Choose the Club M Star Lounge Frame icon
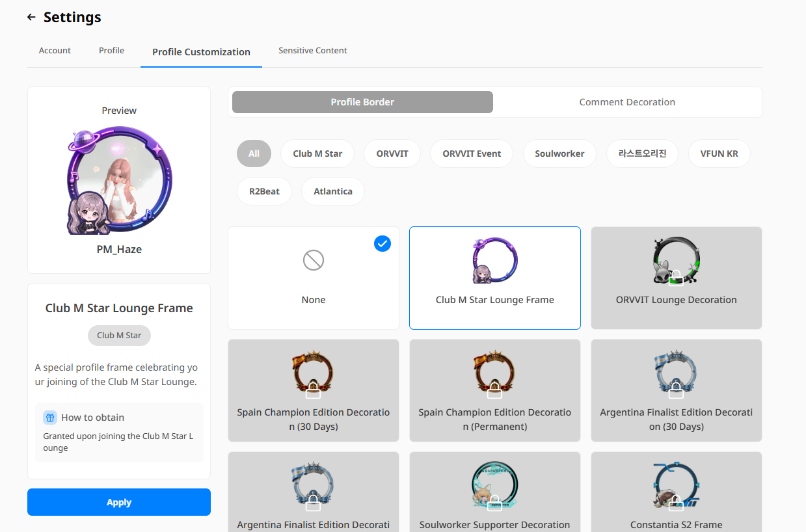This screenshot has width=806, height=532. [x=495, y=260]
